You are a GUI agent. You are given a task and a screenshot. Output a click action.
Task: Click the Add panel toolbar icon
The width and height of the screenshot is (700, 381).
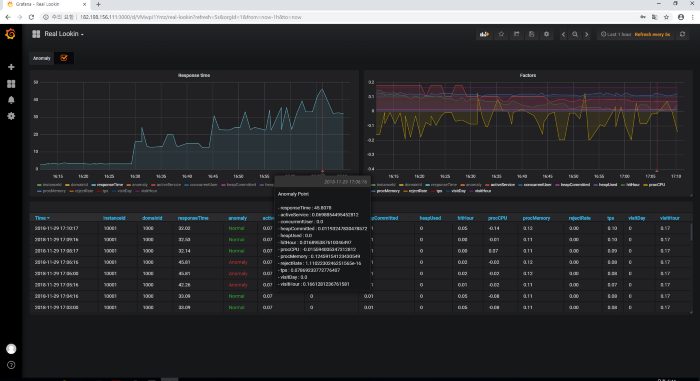484,34
